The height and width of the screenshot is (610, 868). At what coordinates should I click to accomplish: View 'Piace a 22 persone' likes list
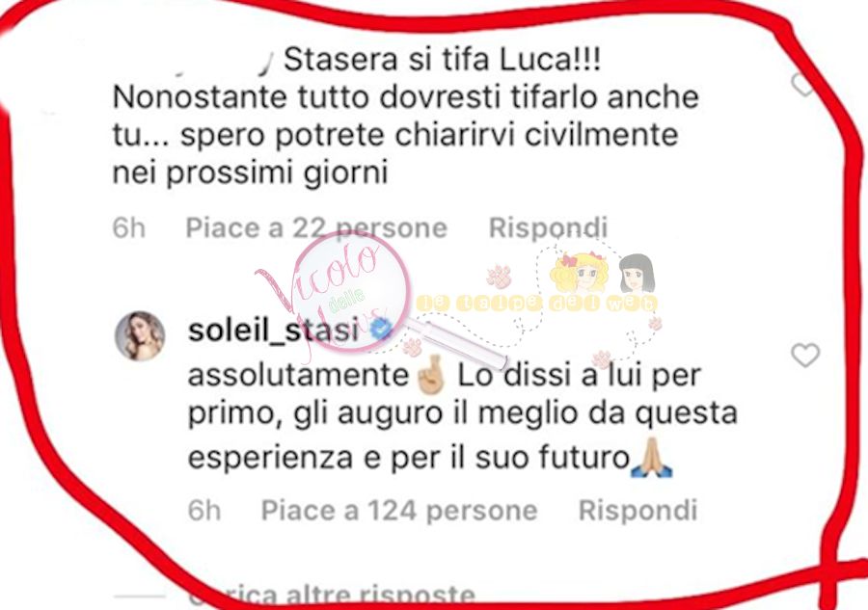[316, 227]
